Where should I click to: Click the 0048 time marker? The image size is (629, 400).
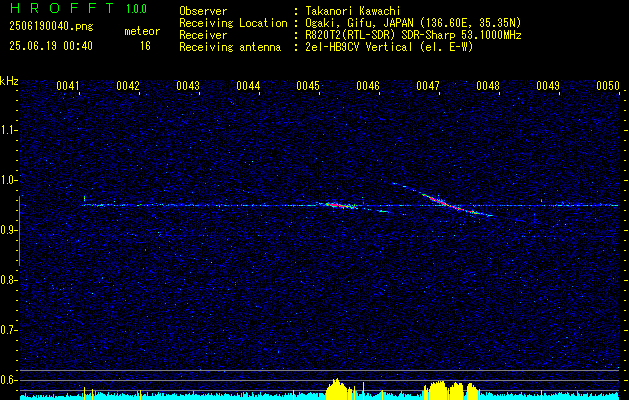point(488,86)
